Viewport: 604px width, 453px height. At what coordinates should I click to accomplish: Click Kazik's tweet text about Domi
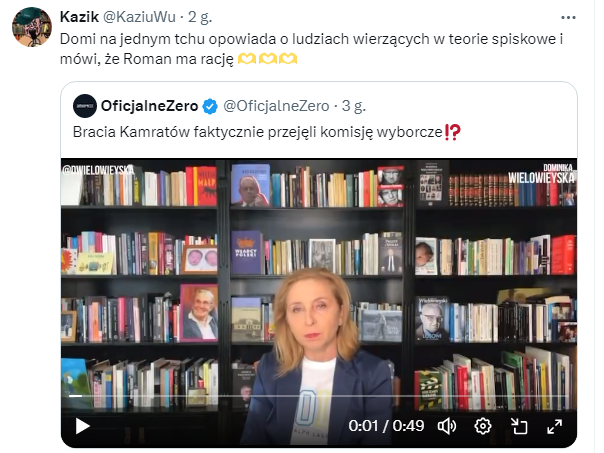[311, 49]
